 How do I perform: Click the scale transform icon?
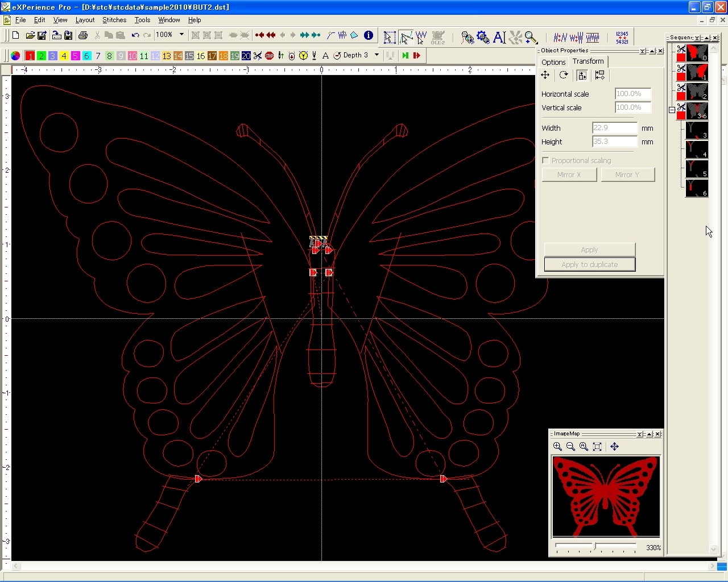(582, 75)
